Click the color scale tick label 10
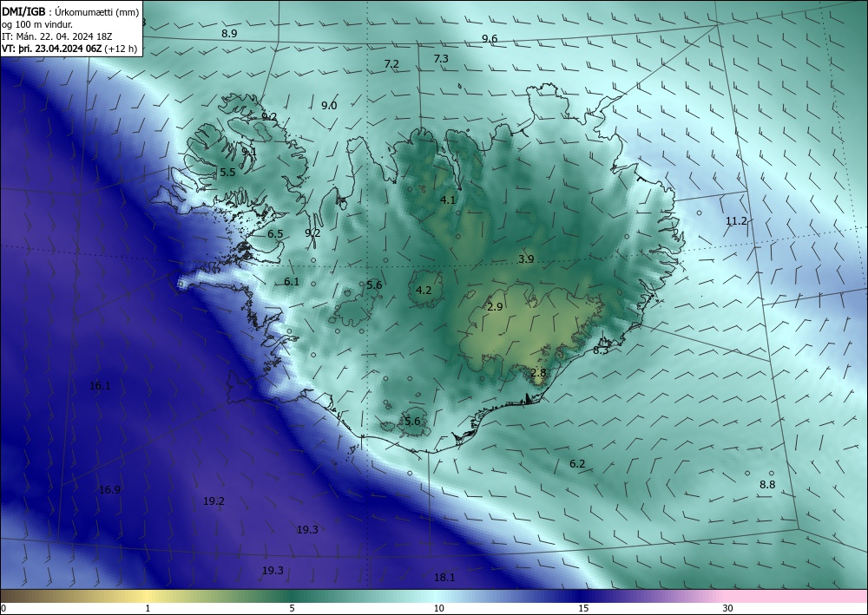The image size is (868, 615). [x=438, y=608]
